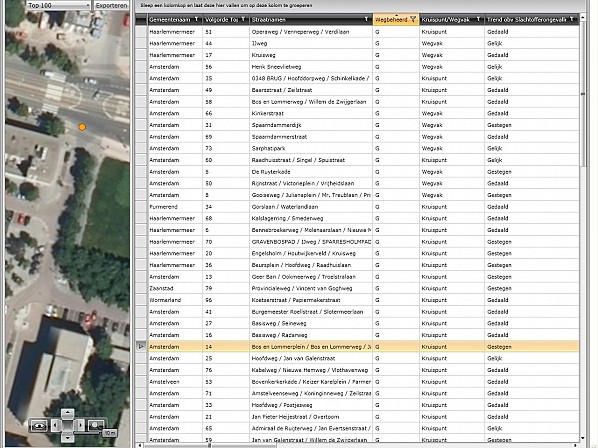Open the Wegbeheerd column filter icon
Screen dimensions: 598x448
tap(413, 19)
